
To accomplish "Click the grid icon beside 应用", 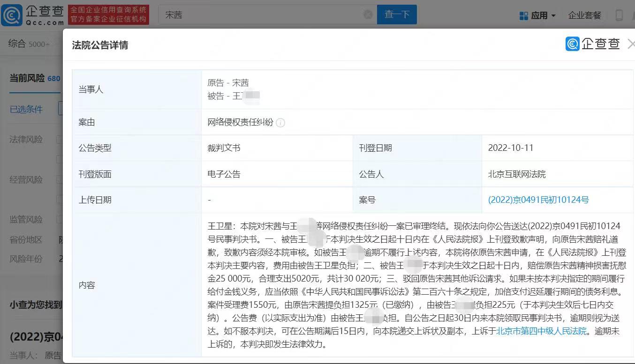I will [x=524, y=15].
